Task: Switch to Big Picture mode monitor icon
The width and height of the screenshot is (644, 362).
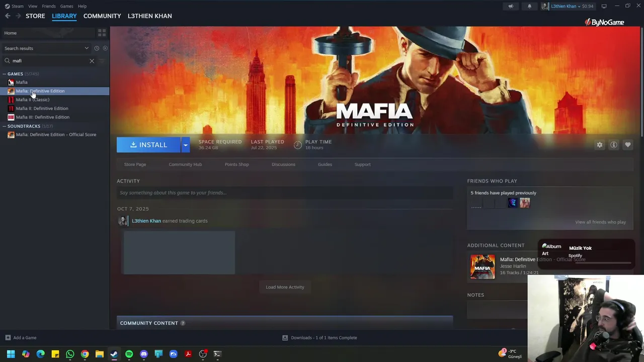Action: (x=604, y=6)
